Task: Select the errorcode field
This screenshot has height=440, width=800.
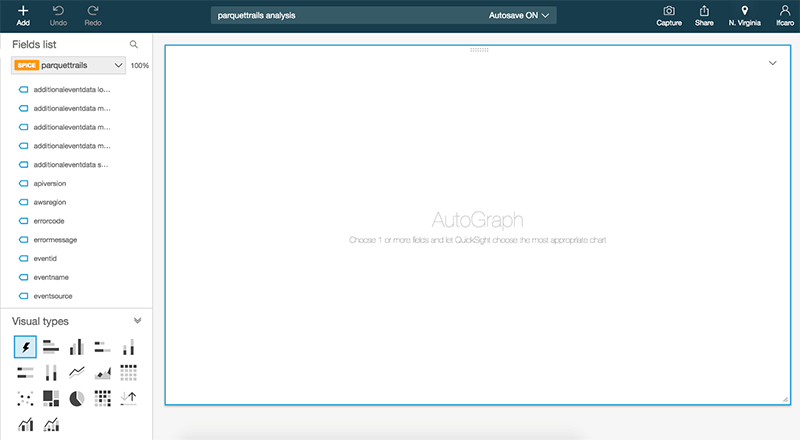Action: click(x=49, y=221)
